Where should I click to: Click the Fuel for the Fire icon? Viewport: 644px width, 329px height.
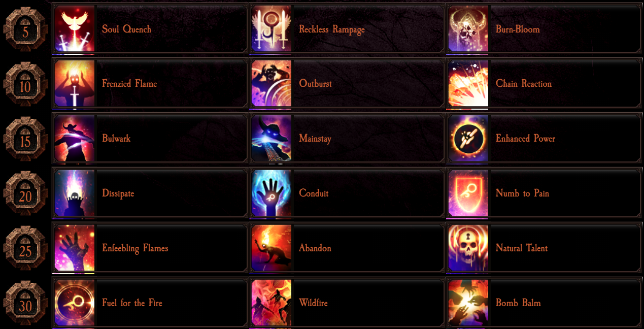pyautogui.click(x=75, y=303)
